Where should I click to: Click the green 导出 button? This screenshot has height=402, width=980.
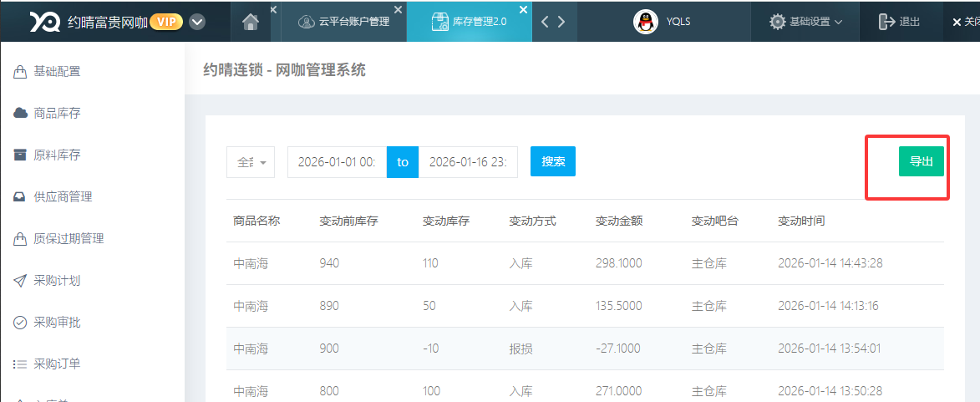point(922,161)
